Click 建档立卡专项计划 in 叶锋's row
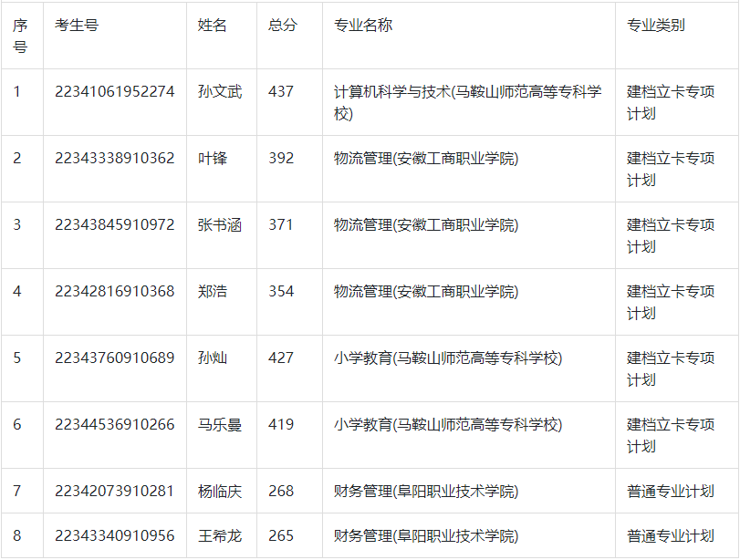This screenshot has width=740, height=560. coord(671,169)
